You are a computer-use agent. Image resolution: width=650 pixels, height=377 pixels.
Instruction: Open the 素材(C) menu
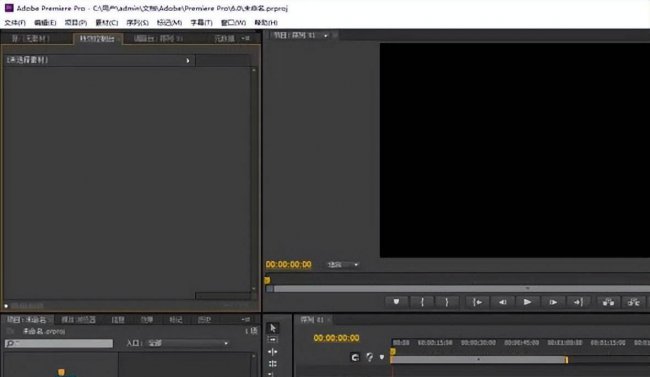point(107,22)
